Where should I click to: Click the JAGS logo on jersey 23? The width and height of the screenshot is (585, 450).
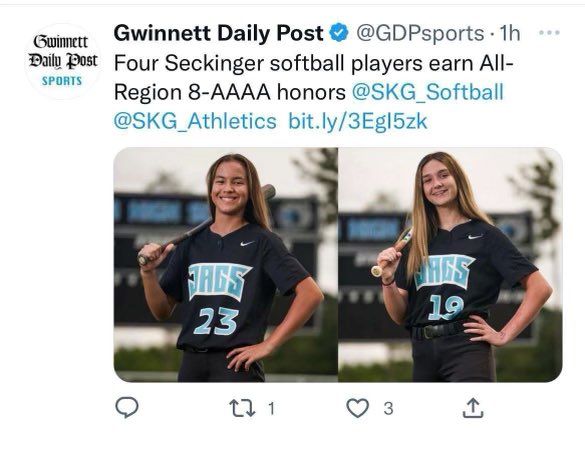219,281
